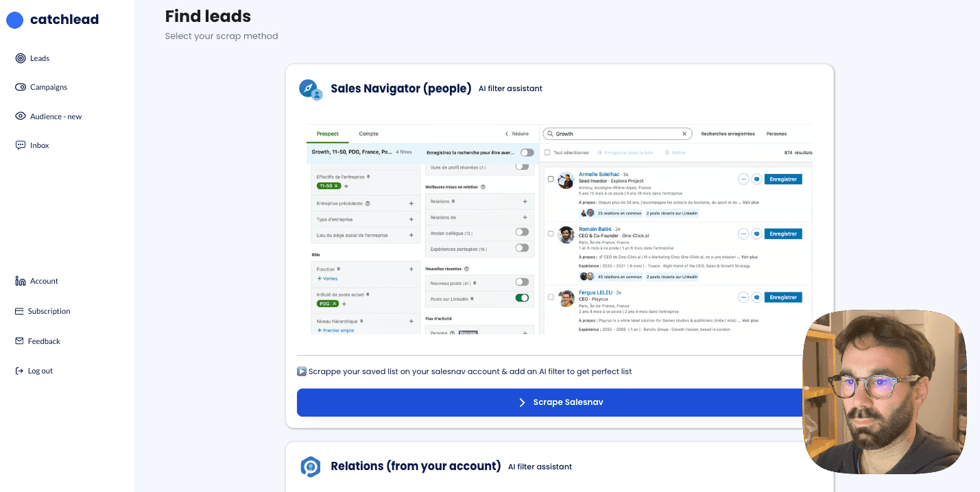Click the Retirer bookmark icon
The image size is (980, 492).
click(667, 152)
